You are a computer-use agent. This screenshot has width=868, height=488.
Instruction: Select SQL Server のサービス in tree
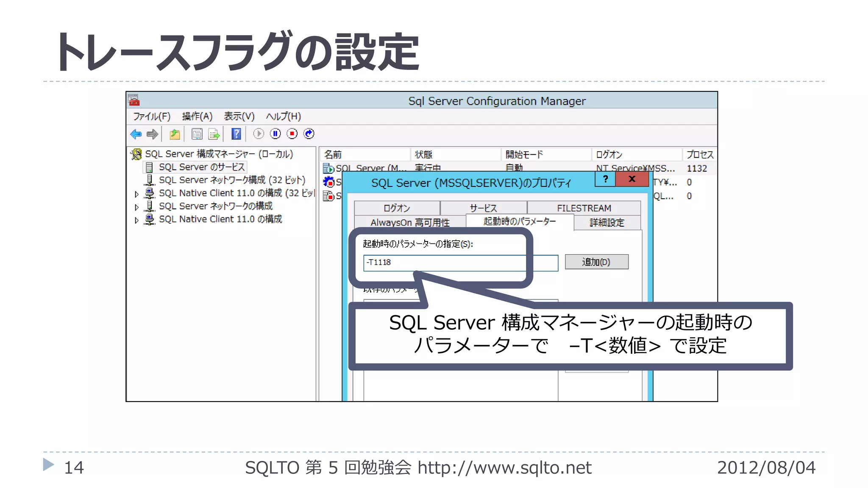202,167
